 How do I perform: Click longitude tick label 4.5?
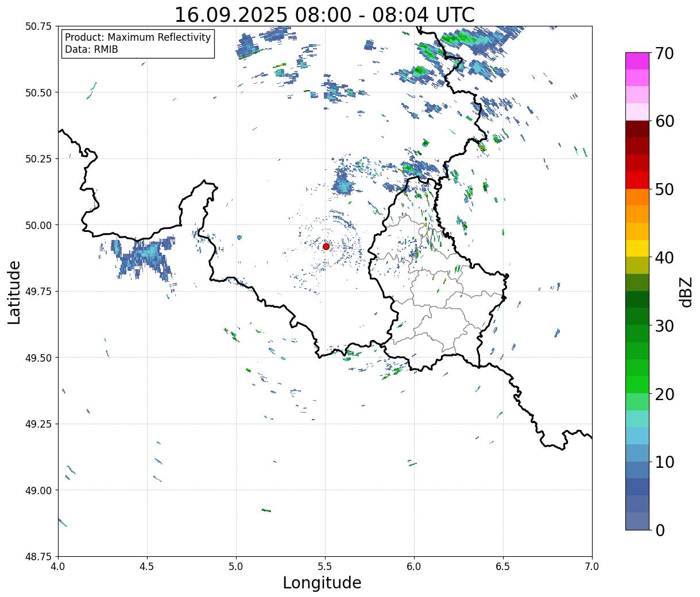(147, 566)
